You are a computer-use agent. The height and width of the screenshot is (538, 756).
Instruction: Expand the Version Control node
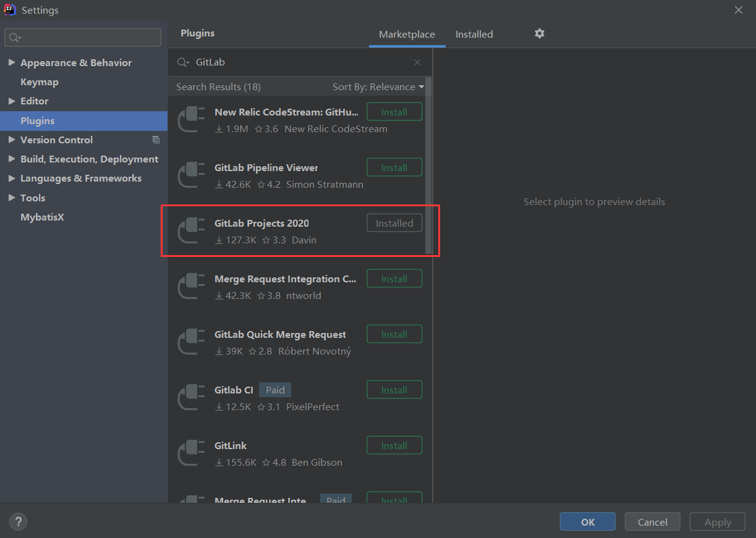point(11,140)
